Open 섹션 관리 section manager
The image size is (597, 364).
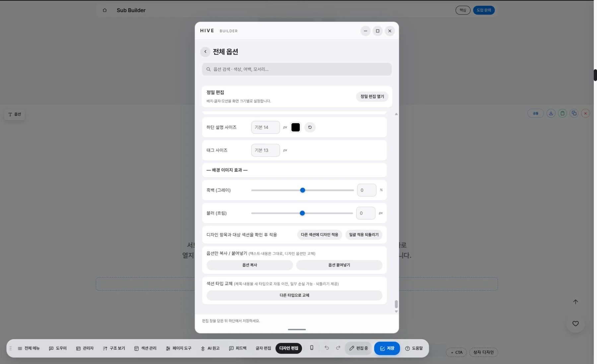tap(145, 348)
